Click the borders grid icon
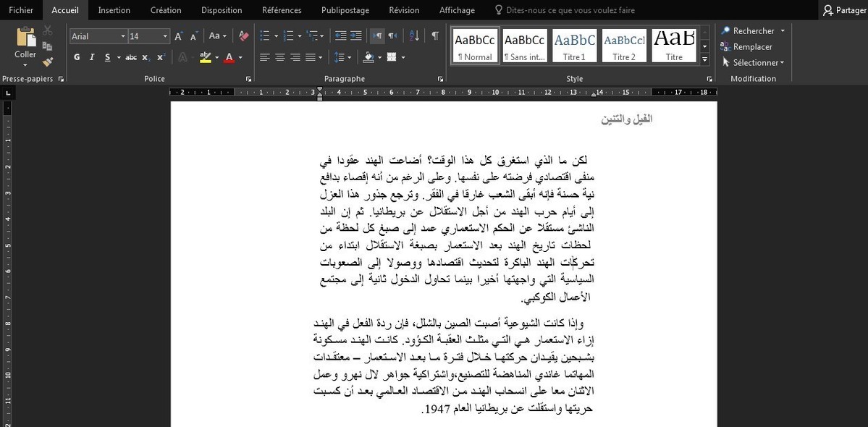 392,57
